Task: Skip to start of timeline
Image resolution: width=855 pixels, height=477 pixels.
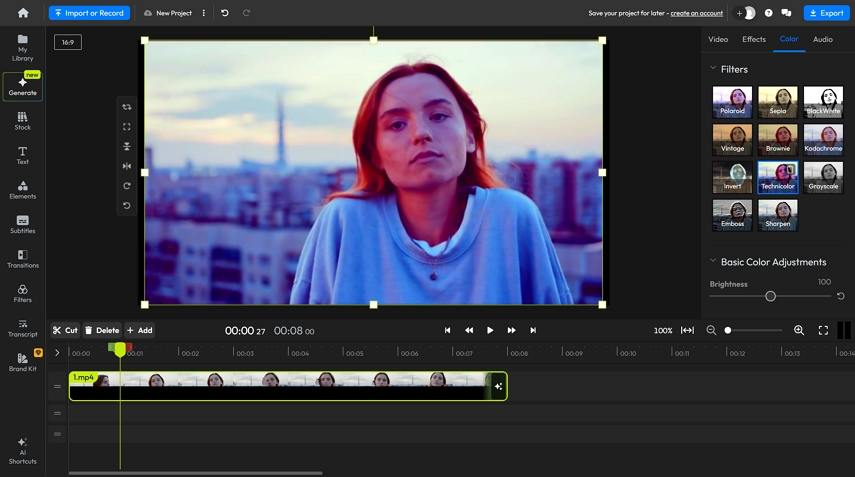Action: 448,330
